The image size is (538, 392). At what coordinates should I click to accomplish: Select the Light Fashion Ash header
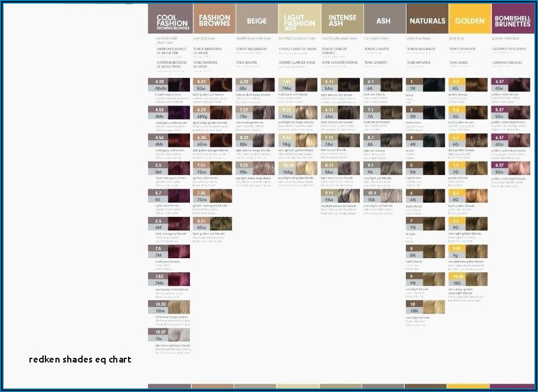(x=299, y=21)
